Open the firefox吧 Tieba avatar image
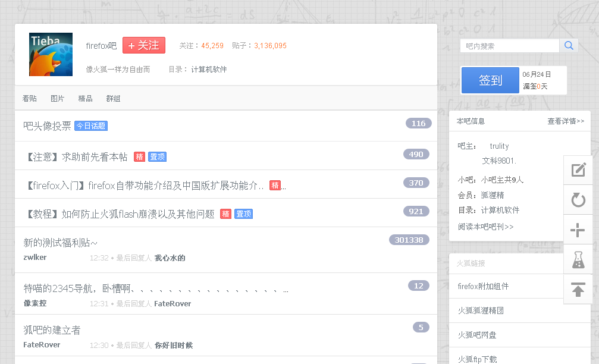 coord(51,54)
